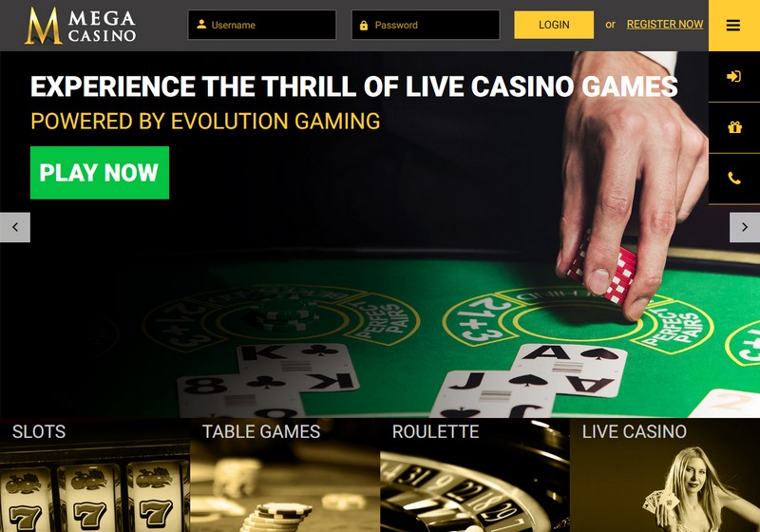This screenshot has width=760, height=532.
Task: Open the gift promotions icon
Action: click(734, 127)
